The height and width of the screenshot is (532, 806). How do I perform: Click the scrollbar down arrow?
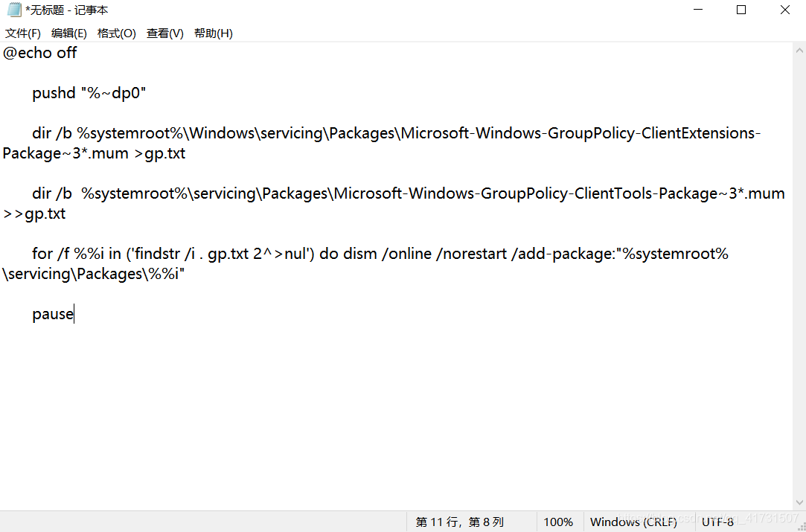pos(799,502)
